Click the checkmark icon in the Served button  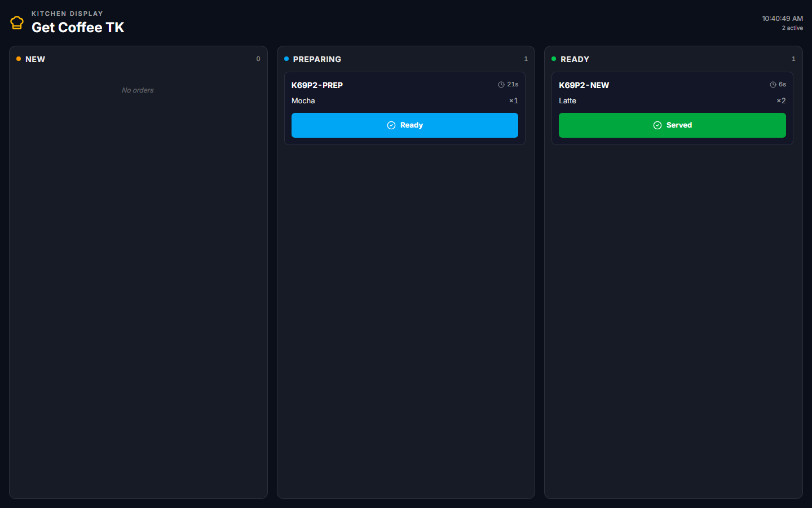(657, 125)
